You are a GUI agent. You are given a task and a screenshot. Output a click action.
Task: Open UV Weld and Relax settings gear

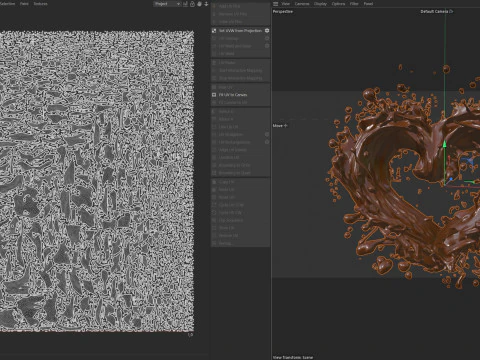(x=267, y=46)
